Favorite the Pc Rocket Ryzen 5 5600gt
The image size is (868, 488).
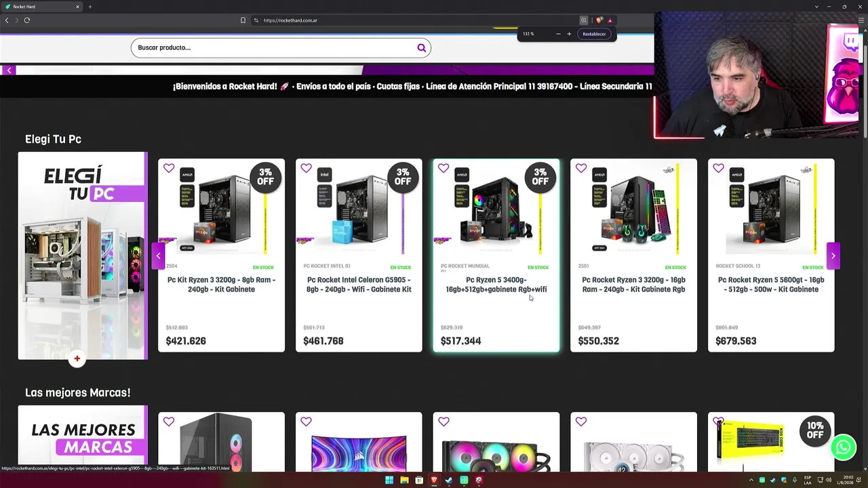[719, 168]
